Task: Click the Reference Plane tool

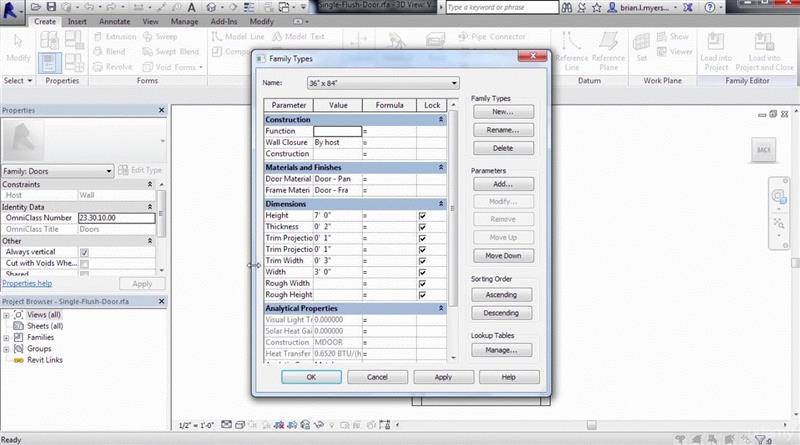Action: 608,51
